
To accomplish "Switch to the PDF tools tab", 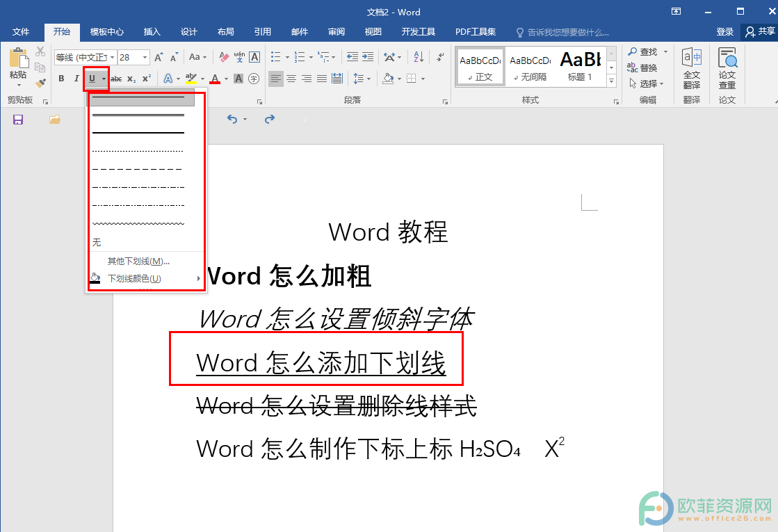I will click(476, 32).
